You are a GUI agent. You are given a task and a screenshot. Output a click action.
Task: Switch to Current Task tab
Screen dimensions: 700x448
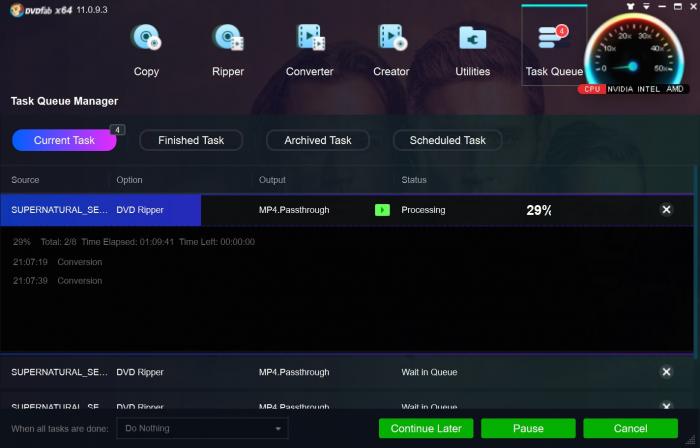[x=64, y=140]
